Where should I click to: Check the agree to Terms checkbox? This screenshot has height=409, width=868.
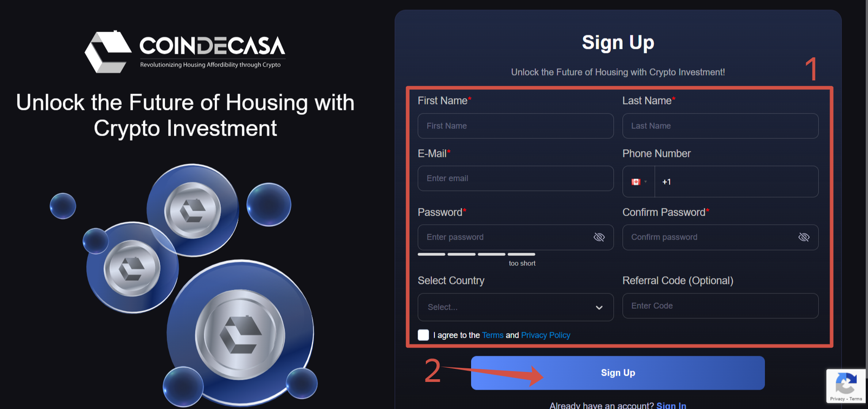pos(423,335)
